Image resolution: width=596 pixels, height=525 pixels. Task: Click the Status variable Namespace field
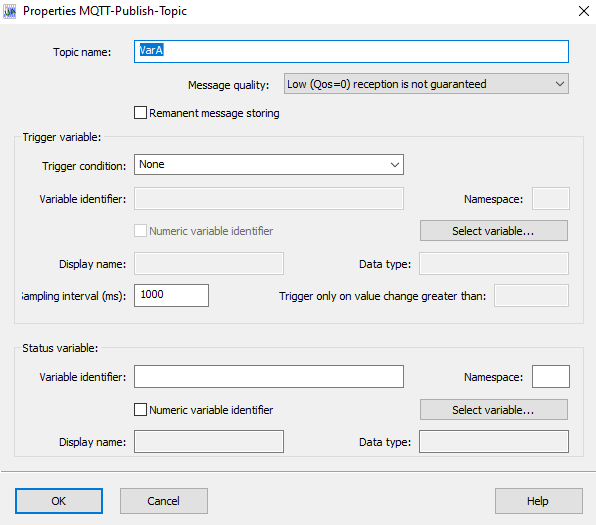tap(551, 376)
